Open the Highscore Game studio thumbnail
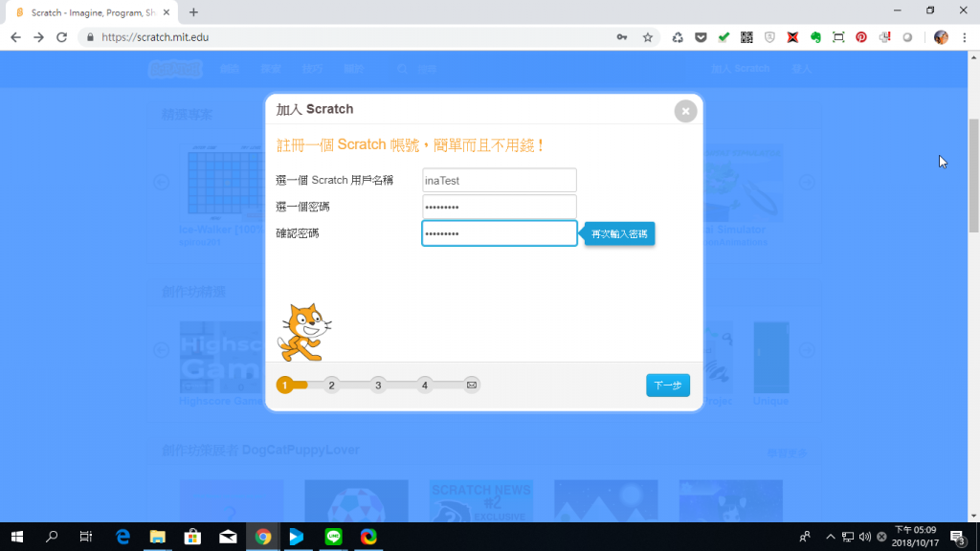The width and height of the screenshot is (980, 551). click(221, 358)
